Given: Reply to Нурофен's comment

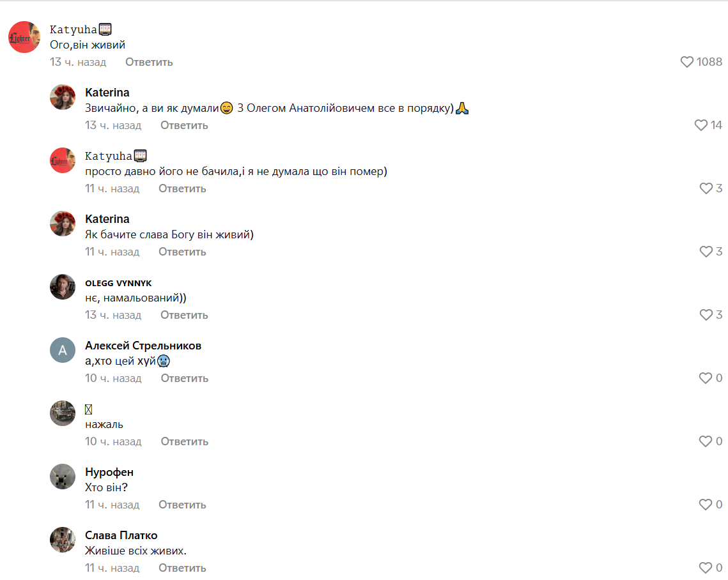Looking at the screenshot, I should tap(182, 505).
